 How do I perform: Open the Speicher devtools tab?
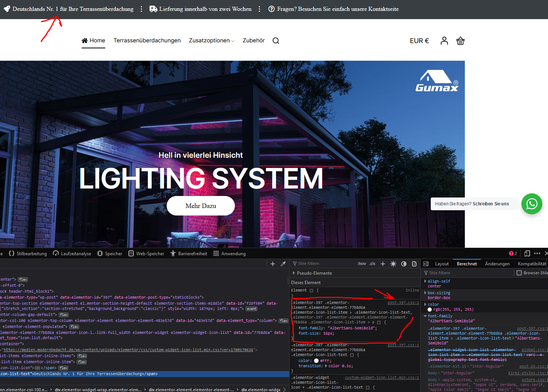coord(110,254)
